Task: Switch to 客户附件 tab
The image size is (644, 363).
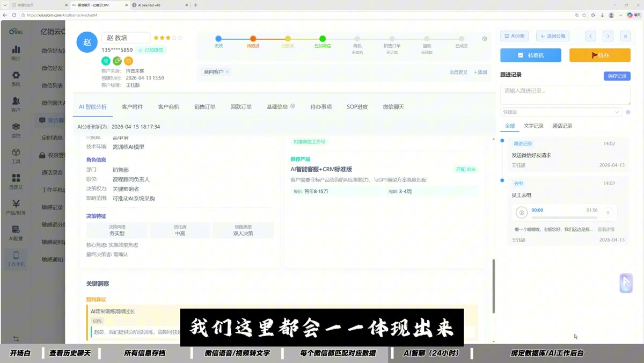Action: point(132,107)
